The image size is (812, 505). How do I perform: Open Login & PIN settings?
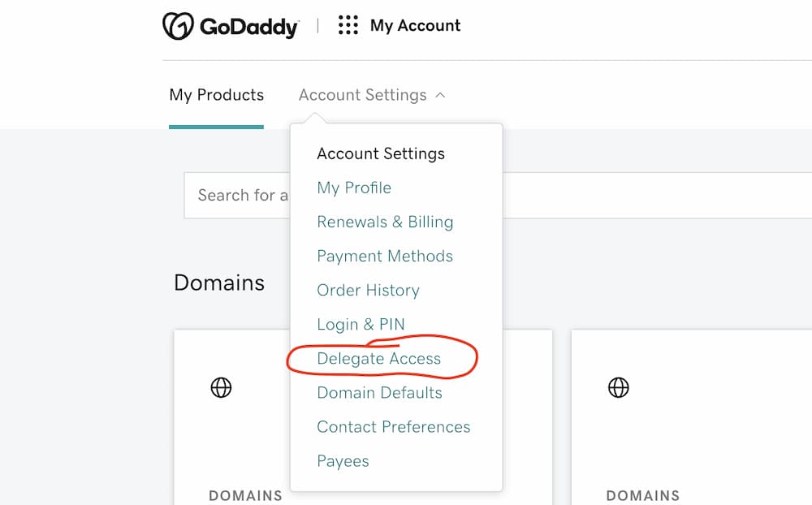point(361,325)
